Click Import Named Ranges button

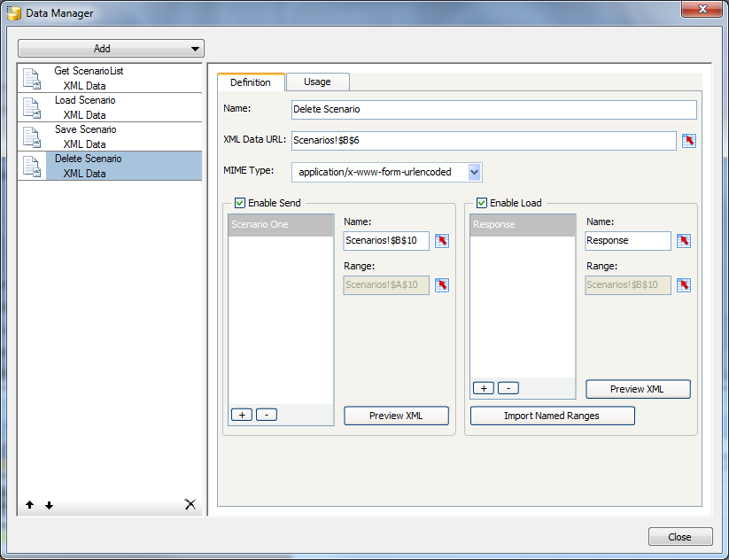(x=553, y=416)
